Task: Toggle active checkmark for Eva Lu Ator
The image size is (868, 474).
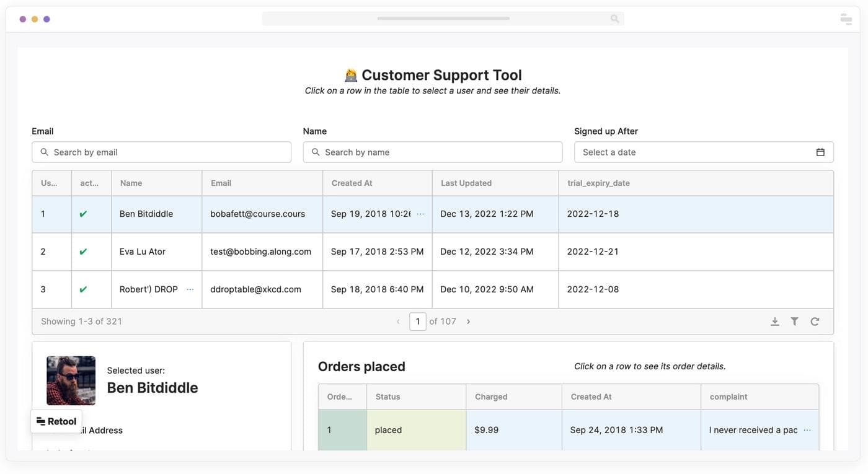Action: [x=83, y=252]
